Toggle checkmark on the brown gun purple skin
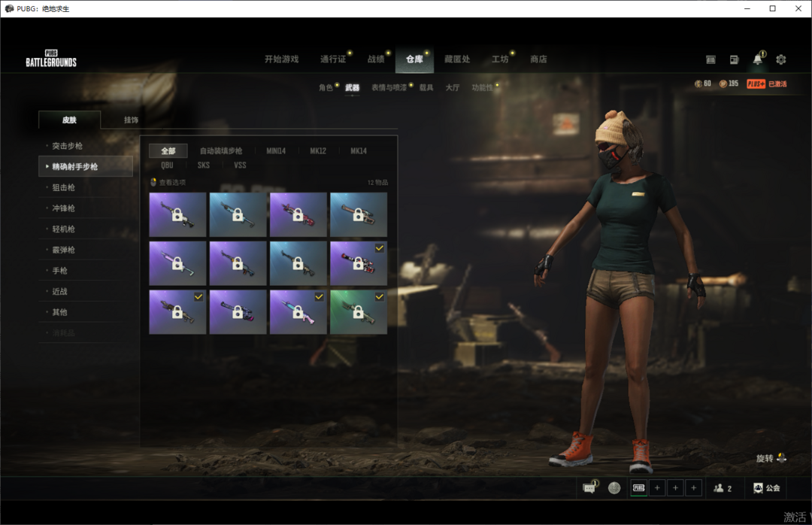812x525 pixels. pyautogui.click(x=198, y=296)
